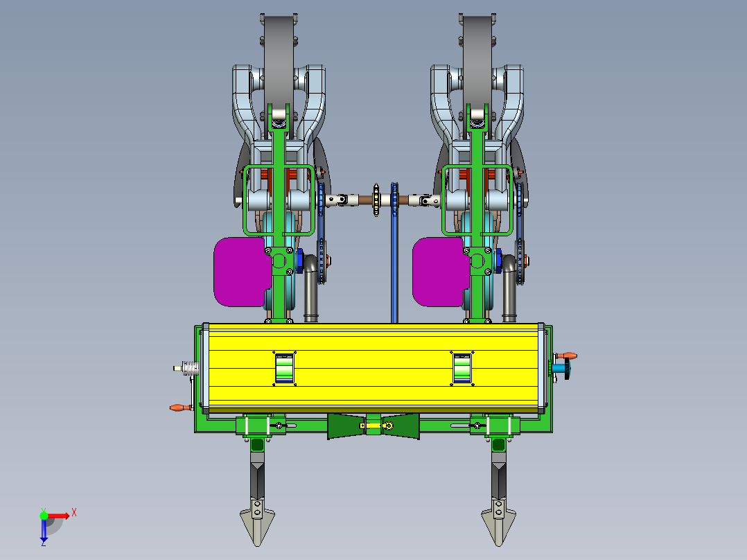Select the right magenta cover
747x560 pixels.
[441, 272]
